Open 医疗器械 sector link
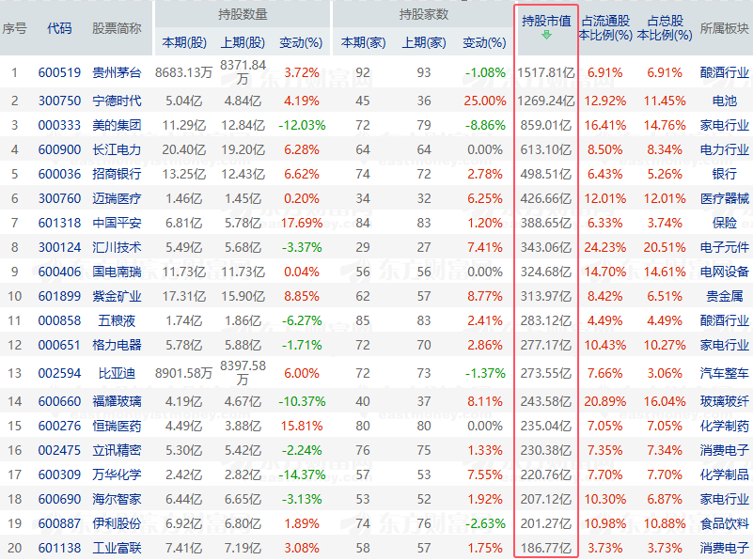The height and width of the screenshot is (560, 753). [x=724, y=198]
